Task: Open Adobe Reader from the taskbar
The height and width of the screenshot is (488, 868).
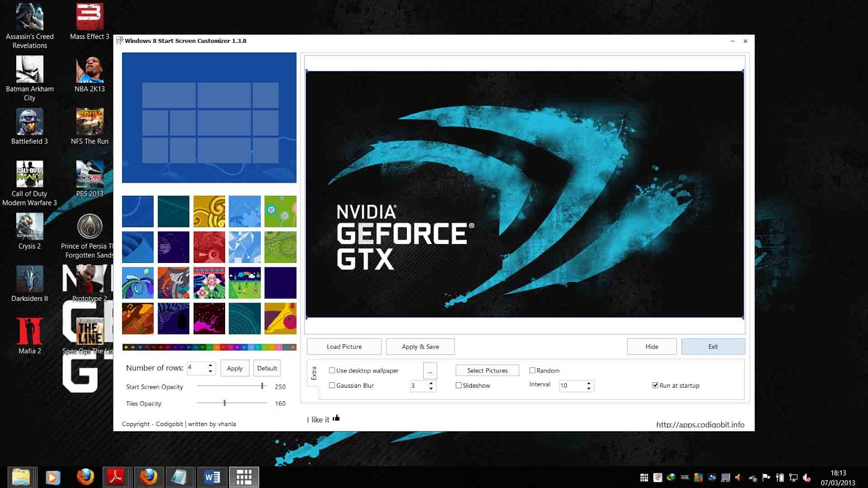Action: (116, 477)
